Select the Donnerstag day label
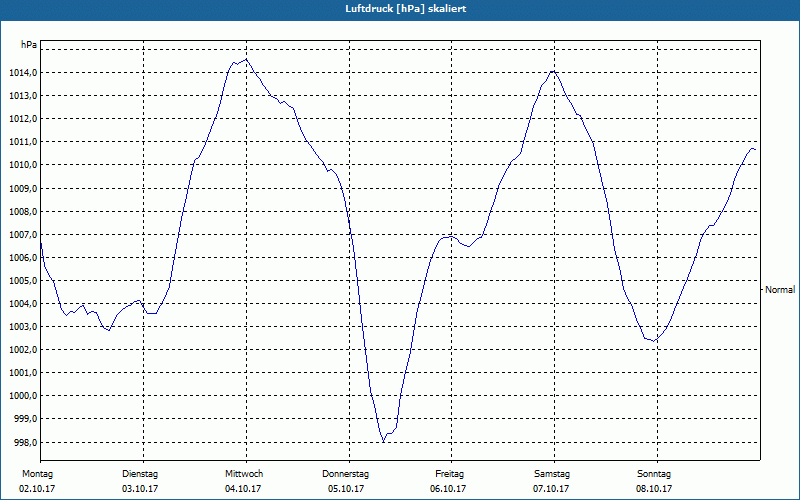800x500 pixels. [x=345, y=474]
